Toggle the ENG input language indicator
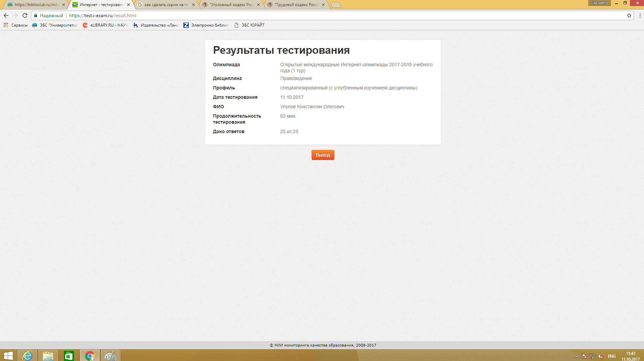Image resolution: width=644 pixels, height=361 pixels. click(x=612, y=356)
